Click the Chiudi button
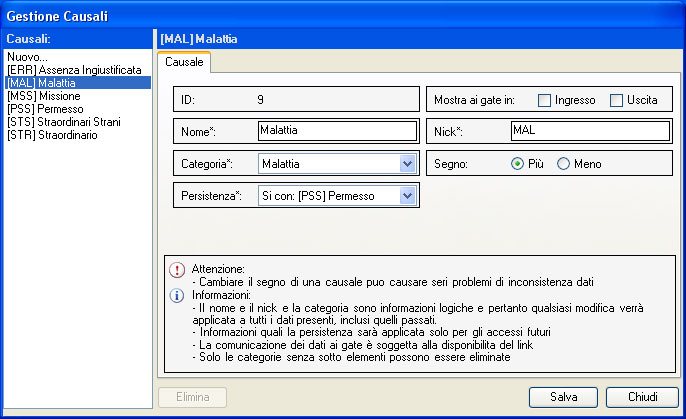Image resolution: width=686 pixels, height=419 pixels. pyautogui.click(x=641, y=397)
